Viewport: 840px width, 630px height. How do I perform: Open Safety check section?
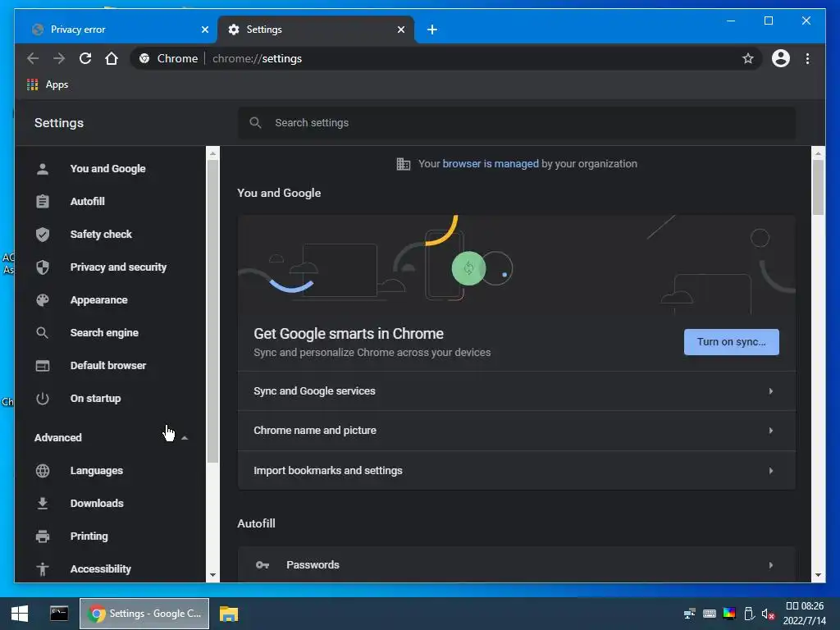101,234
